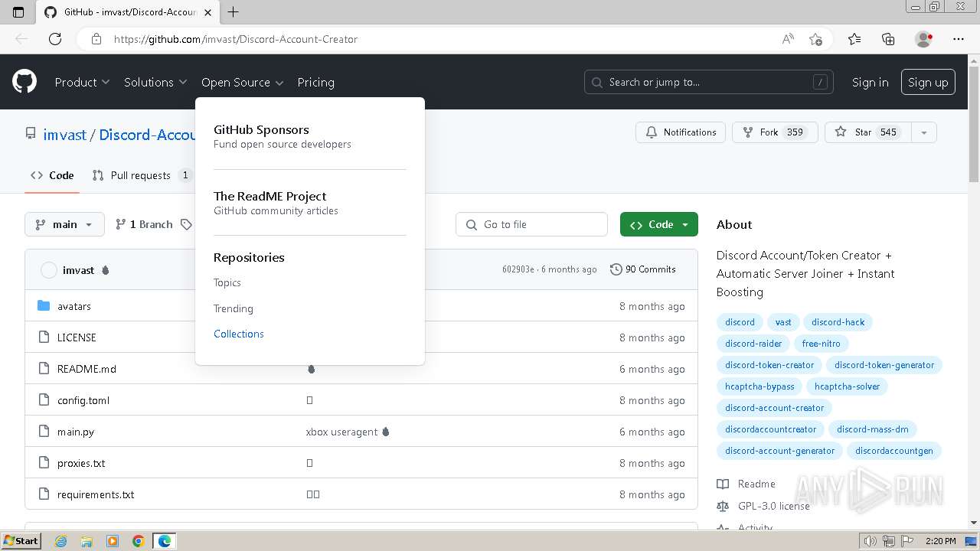Open the discord-hack topic tag
The width and height of the screenshot is (980, 551).
pos(838,322)
